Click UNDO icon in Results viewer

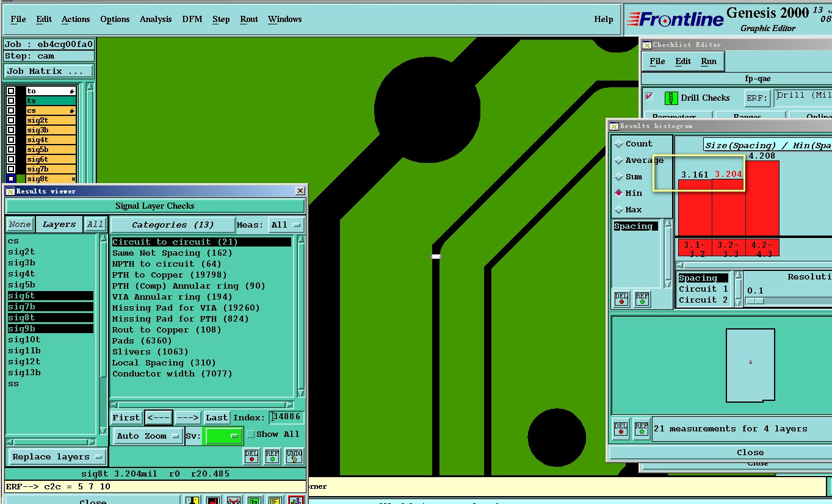point(294,456)
